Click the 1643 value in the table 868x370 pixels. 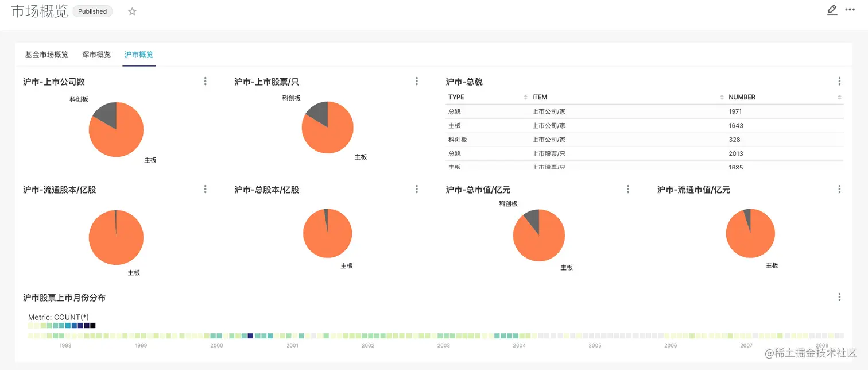click(x=735, y=125)
